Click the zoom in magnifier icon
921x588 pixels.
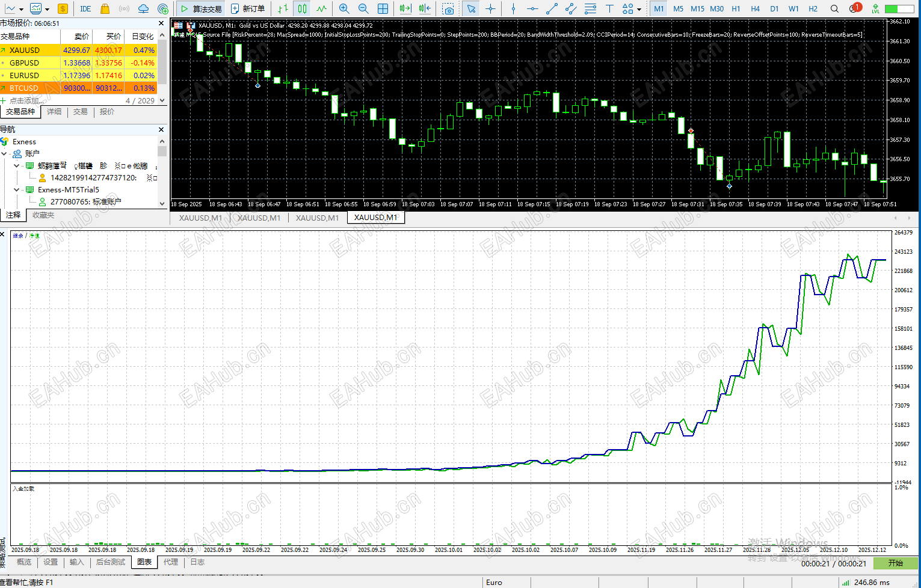344,8
